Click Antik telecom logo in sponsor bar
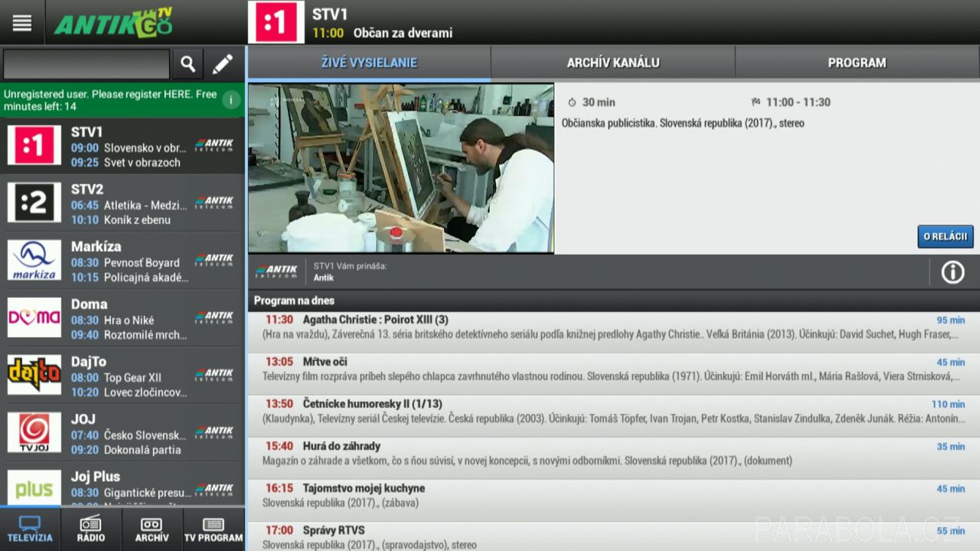This screenshot has height=551, width=980. point(276,271)
